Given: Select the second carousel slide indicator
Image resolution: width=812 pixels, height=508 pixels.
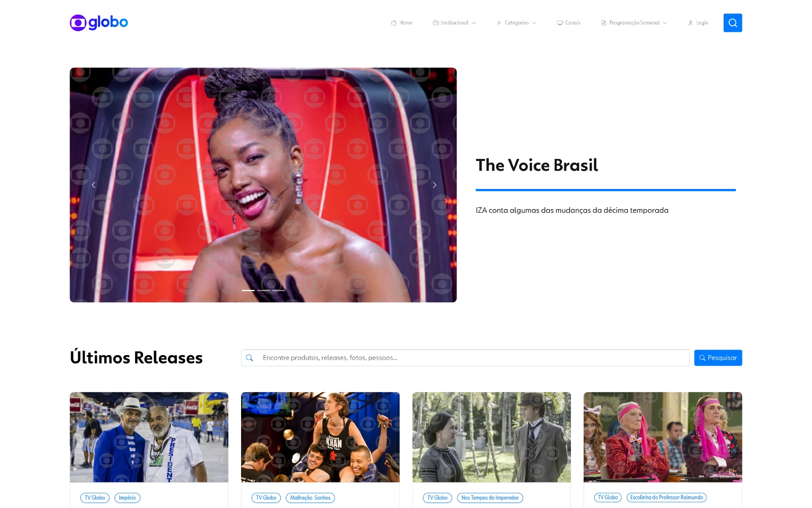Looking at the screenshot, I should click(263, 290).
